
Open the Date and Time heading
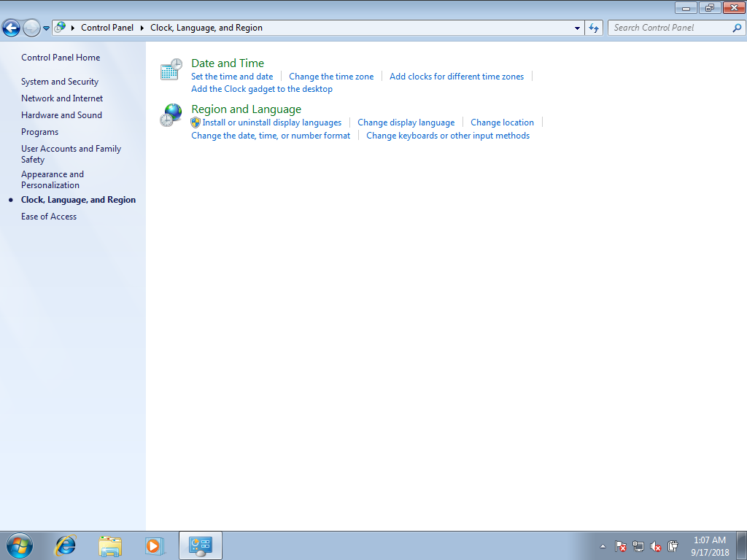tap(228, 63)
